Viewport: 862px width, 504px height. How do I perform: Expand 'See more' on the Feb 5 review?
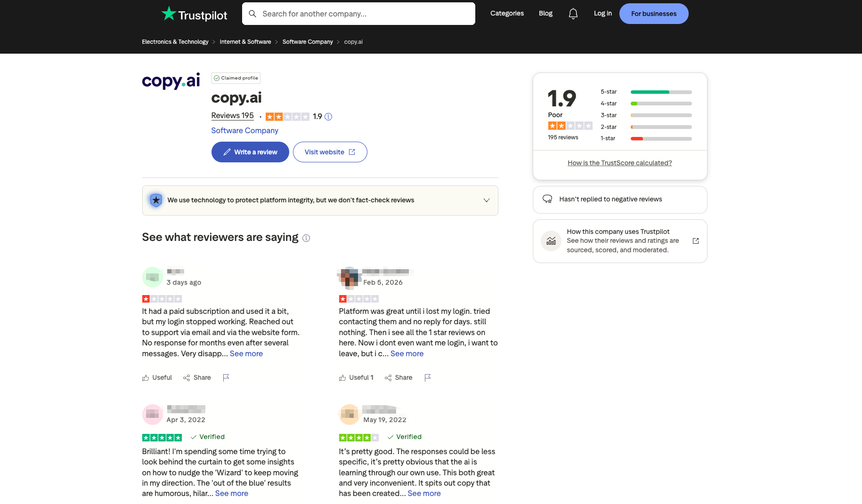pos(407,353)
